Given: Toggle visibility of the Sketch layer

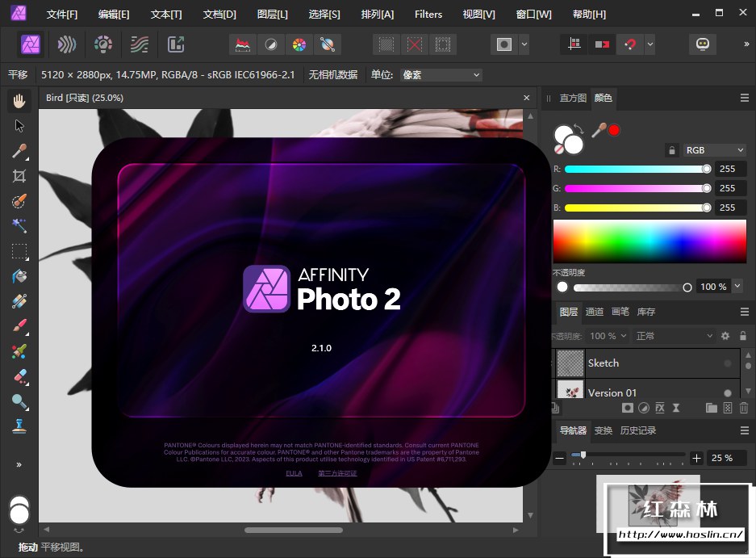Looking at the screenshot, I should (x=728, y=363).
